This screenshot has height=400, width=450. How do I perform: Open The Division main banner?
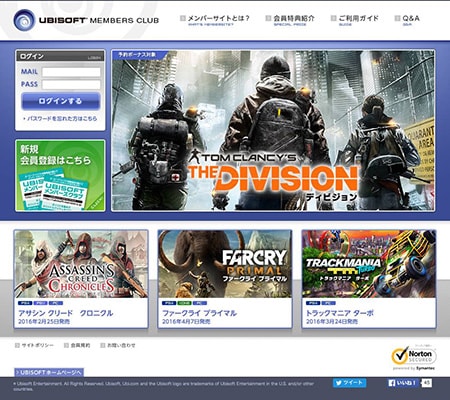click(273, 130)
